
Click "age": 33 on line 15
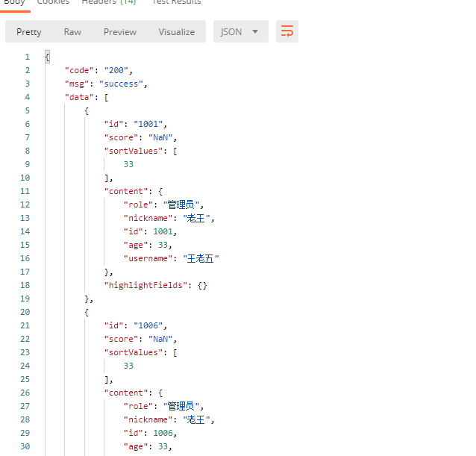click(148, 245)
